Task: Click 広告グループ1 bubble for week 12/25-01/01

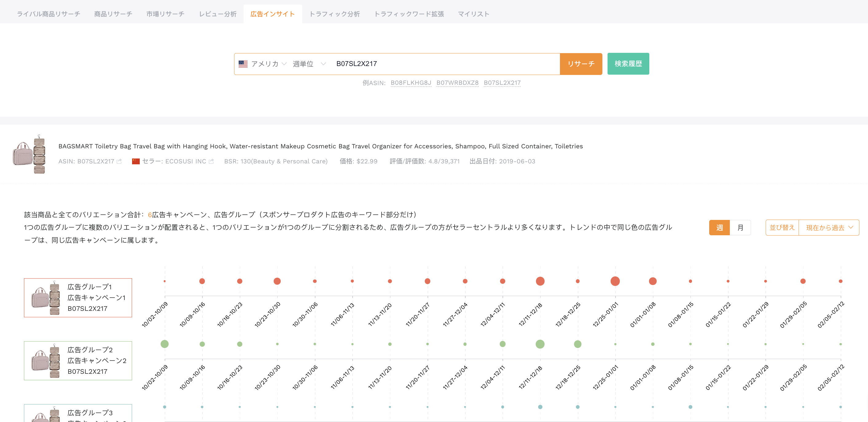Action: point(615,281)
